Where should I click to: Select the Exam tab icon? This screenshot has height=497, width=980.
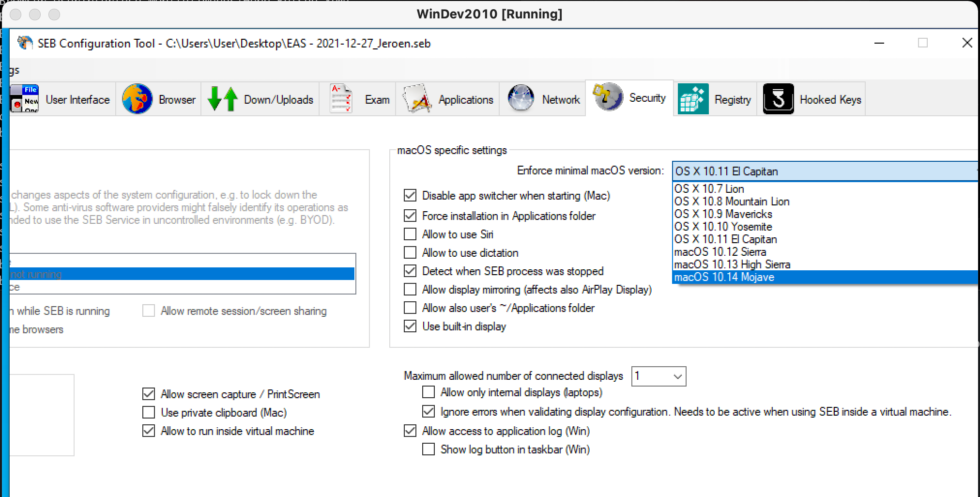point(340,98)
